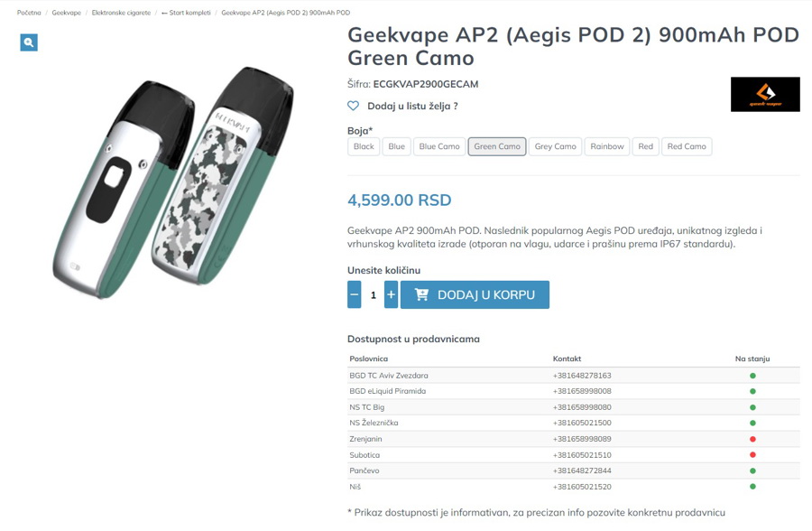Click the plus quantity button

[391, 294]
